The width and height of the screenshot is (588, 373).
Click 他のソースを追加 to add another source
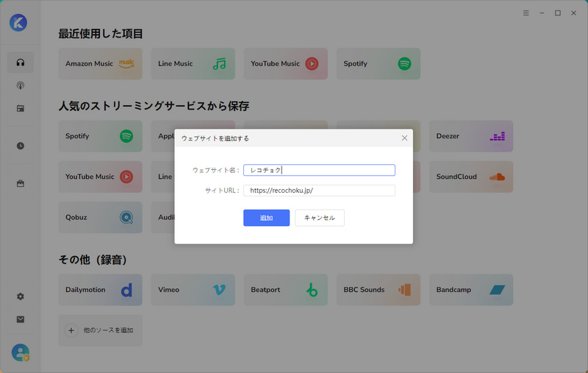click(100, 330)
